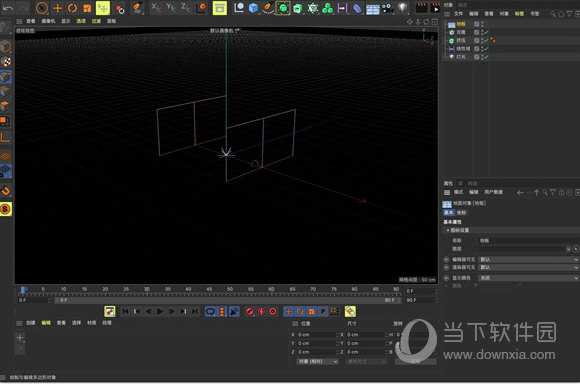Jump to the start of the animation
Image resolution: width=580 pixels, height=384 pixels.
pos(125,311)
